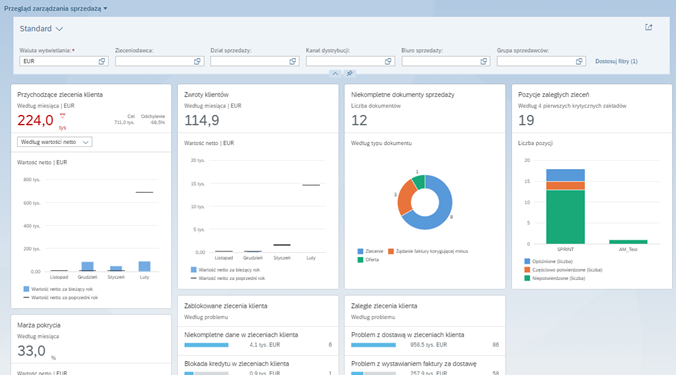Open value help icon for Kanał dystrybucji field
Viewport: 676px width, 375px height.
(388, 62)
